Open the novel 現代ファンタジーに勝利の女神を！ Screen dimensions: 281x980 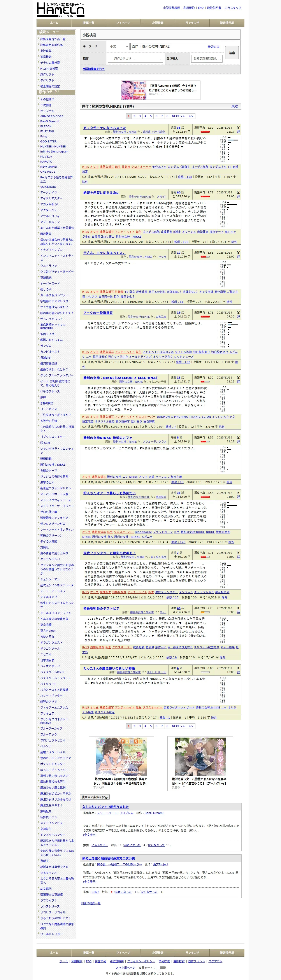(109, 553)
